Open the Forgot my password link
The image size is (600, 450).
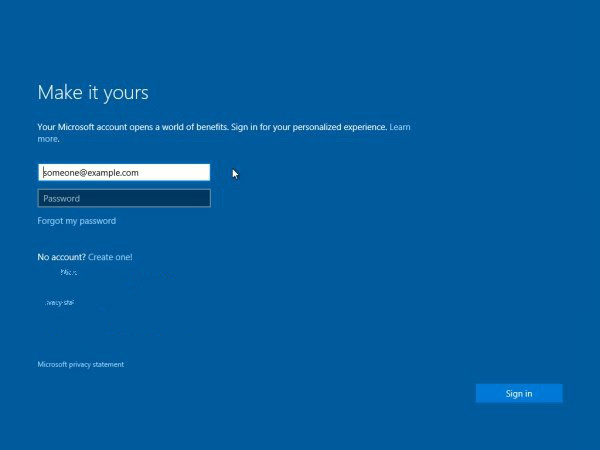(x=77, y=221)
